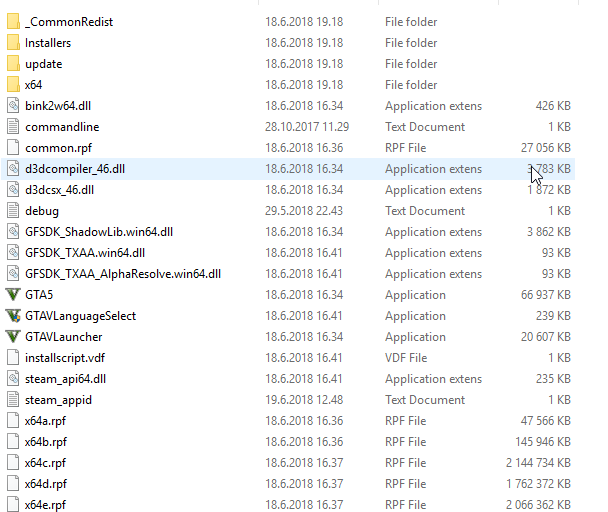Viewport: 608px width, 512px height.
Task: Click the GFSDK_TXAA.win64.dll file name
Action: point(85,253)
